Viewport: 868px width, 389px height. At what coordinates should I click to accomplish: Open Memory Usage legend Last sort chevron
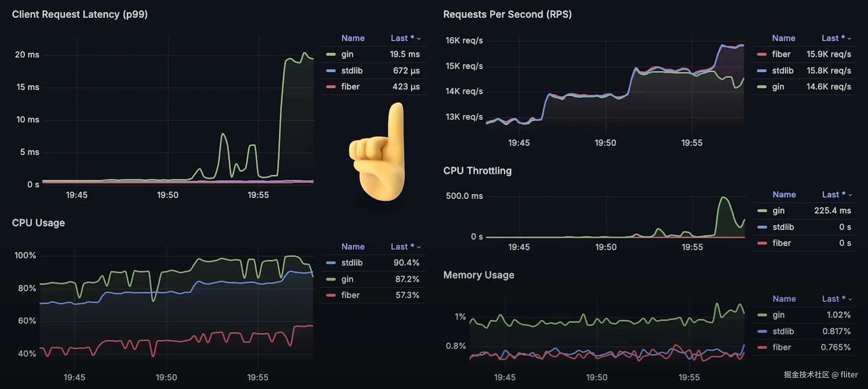[x=850, y=299]
